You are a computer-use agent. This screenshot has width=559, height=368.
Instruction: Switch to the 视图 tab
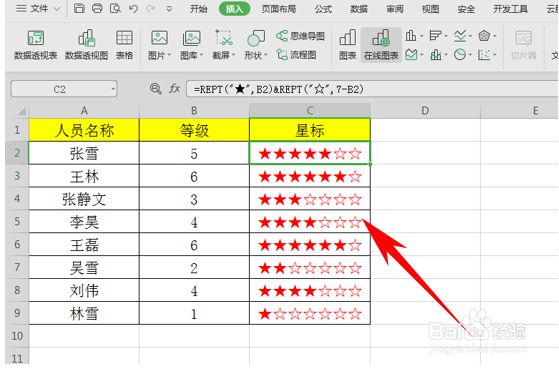point(430,9)
